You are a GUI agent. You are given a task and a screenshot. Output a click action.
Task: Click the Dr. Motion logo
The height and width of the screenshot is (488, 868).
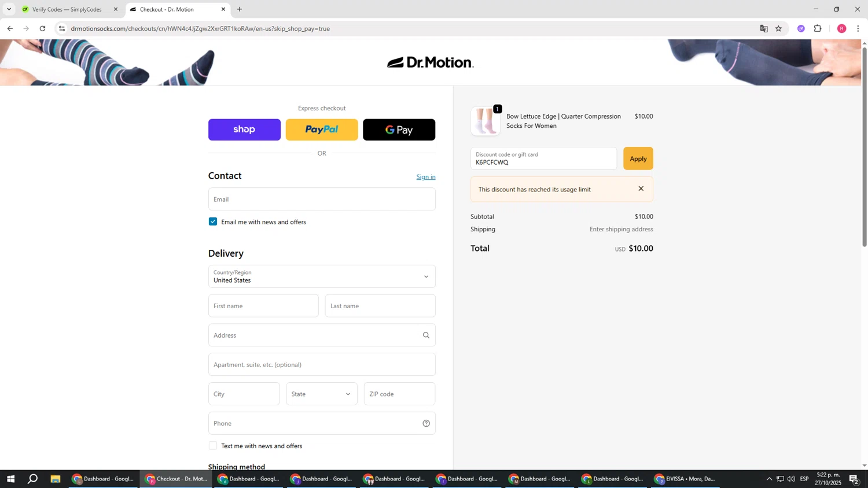[x=431, y=62]
